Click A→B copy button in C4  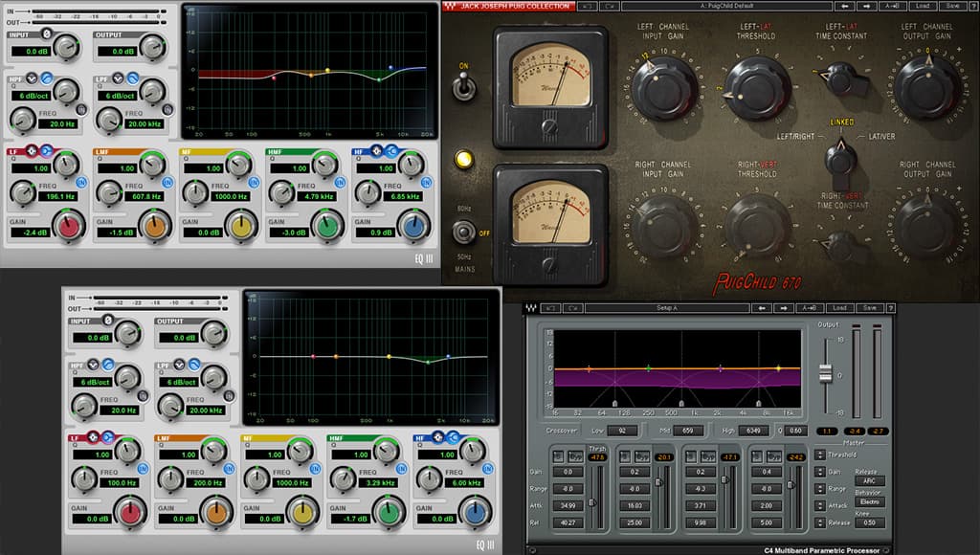(x=808, y=308)
